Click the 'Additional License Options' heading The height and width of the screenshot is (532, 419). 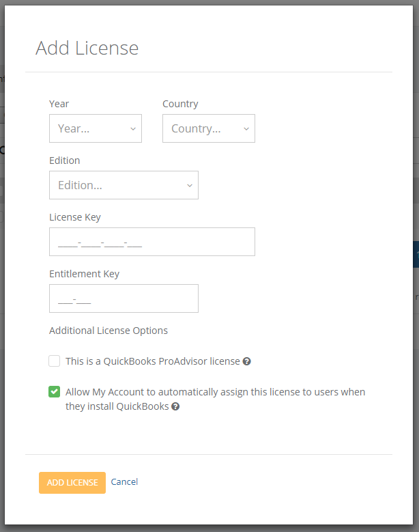109,331
